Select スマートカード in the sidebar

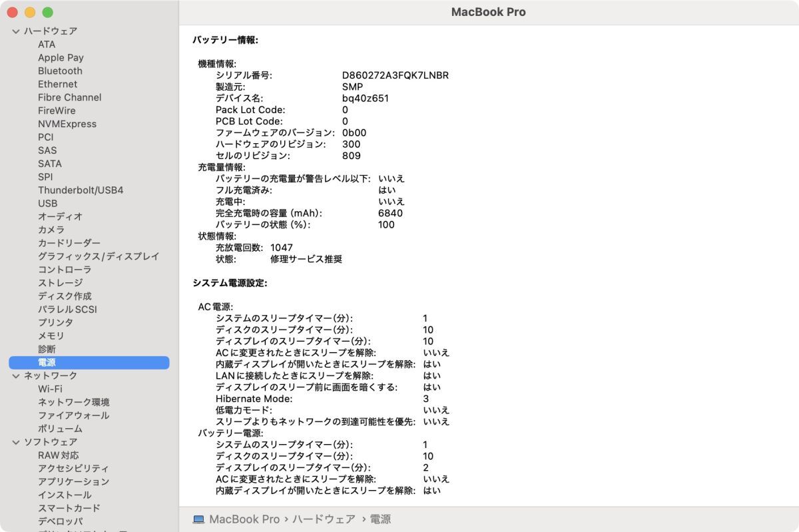pyautogui.click(x=69, y=509)
